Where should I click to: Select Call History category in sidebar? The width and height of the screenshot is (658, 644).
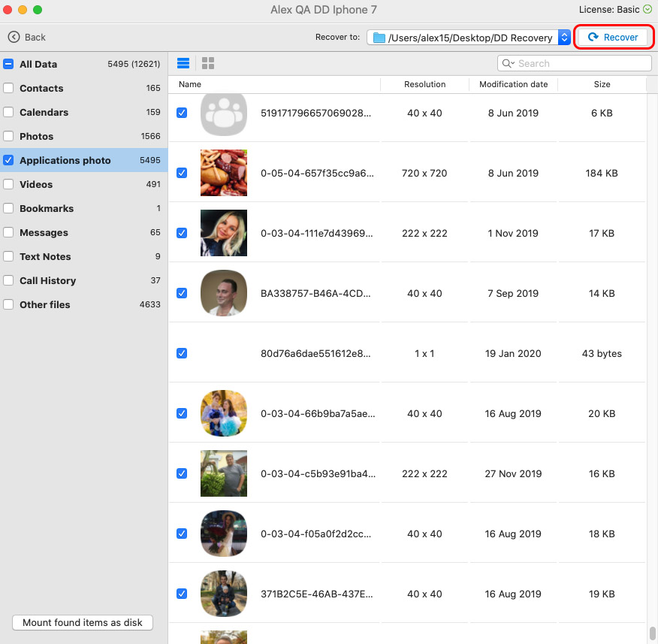click(x=84, y=280)
